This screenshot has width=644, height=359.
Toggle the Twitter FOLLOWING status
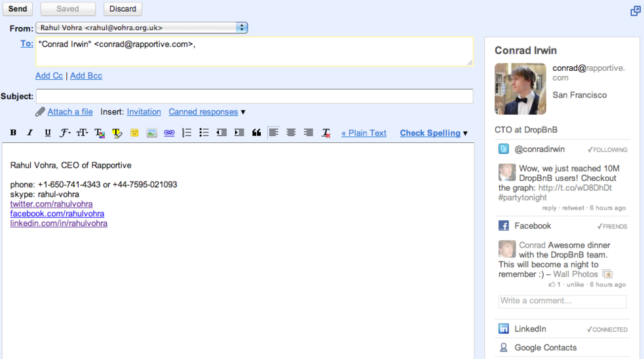607,150
